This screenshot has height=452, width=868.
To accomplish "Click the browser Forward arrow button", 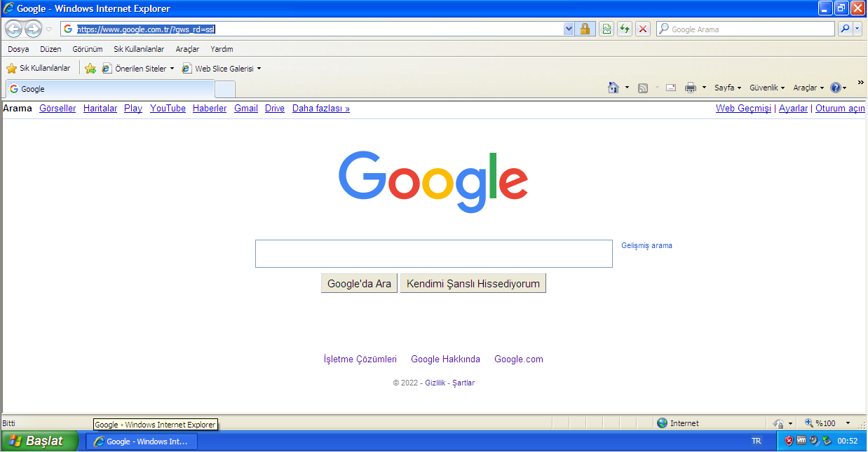I will [x=33, y=29].
